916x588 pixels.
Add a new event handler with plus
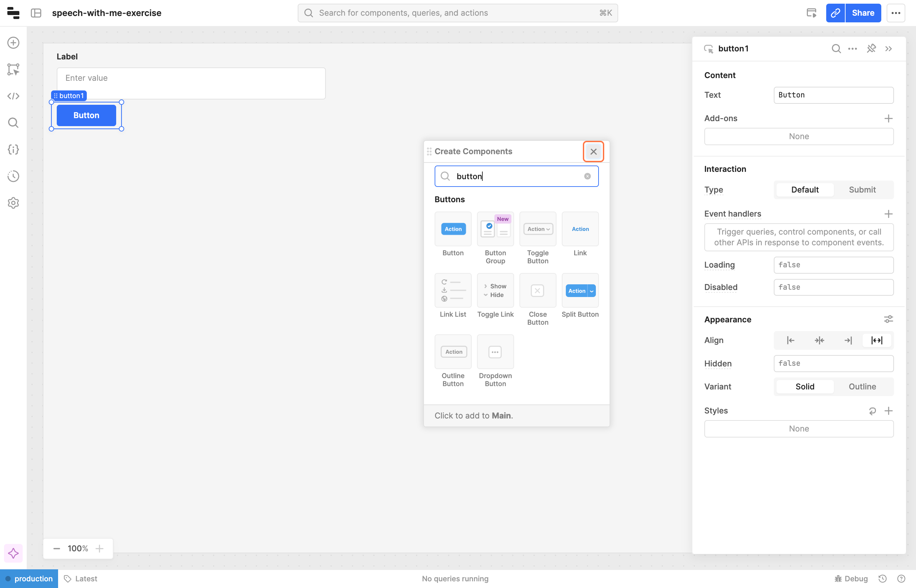[889, 214]
